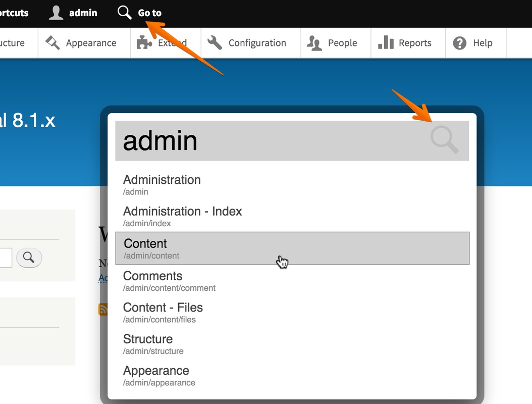Click the orange RSS feed icon
This screenshot has width=532, height=404.
click(103, 309)
